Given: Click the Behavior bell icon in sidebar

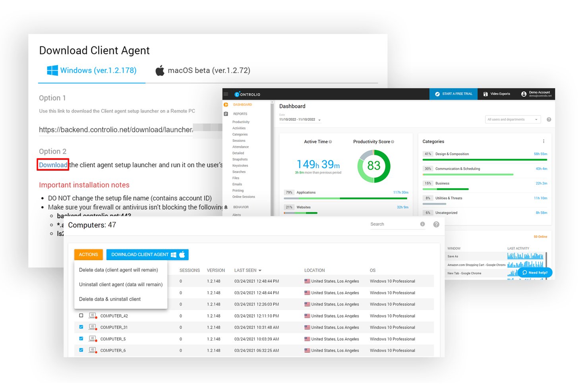Looking at the screenshot, I should pos(226,207).
